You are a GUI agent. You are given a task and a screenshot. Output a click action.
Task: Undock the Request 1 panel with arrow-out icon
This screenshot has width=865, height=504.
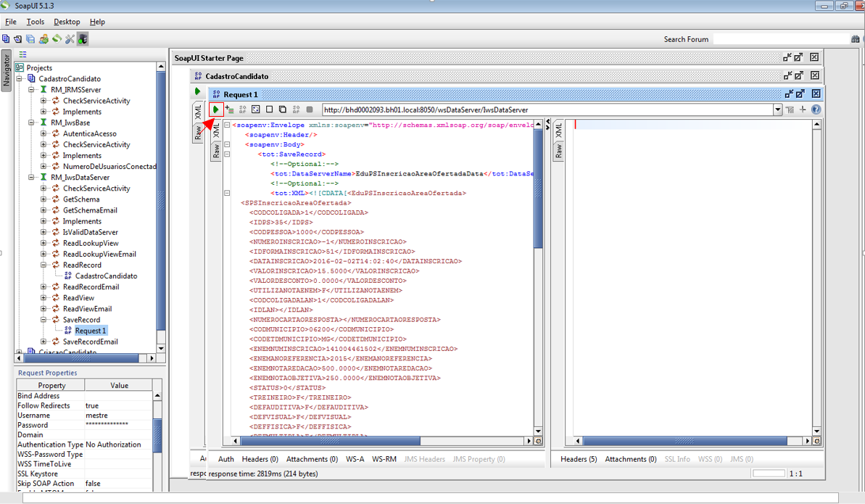coord(800,94)
